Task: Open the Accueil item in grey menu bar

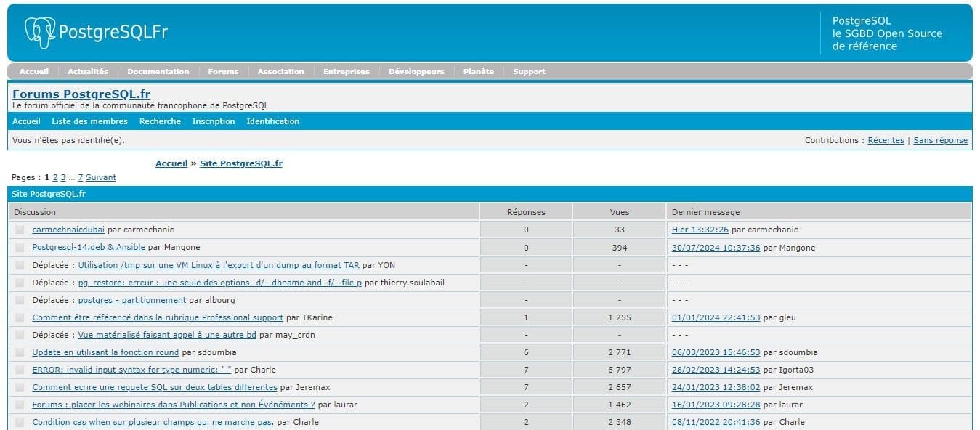Action: (34, 71)
